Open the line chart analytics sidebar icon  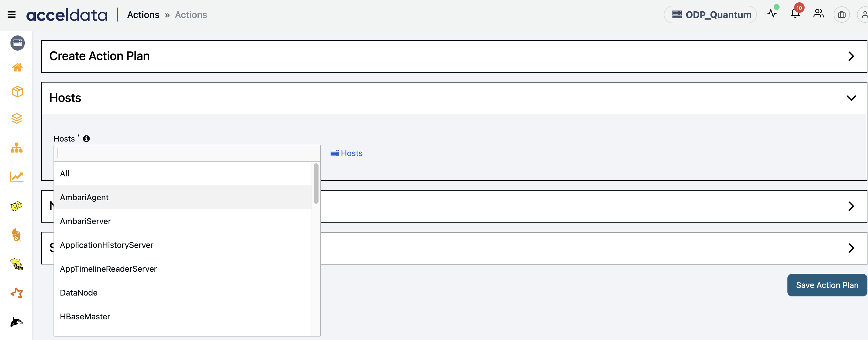click(17, 177)
